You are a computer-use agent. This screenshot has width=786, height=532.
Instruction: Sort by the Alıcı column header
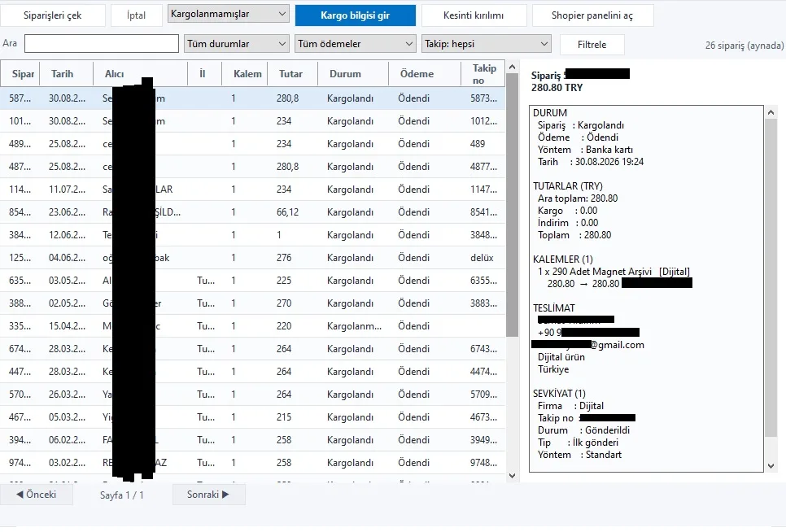140,74
